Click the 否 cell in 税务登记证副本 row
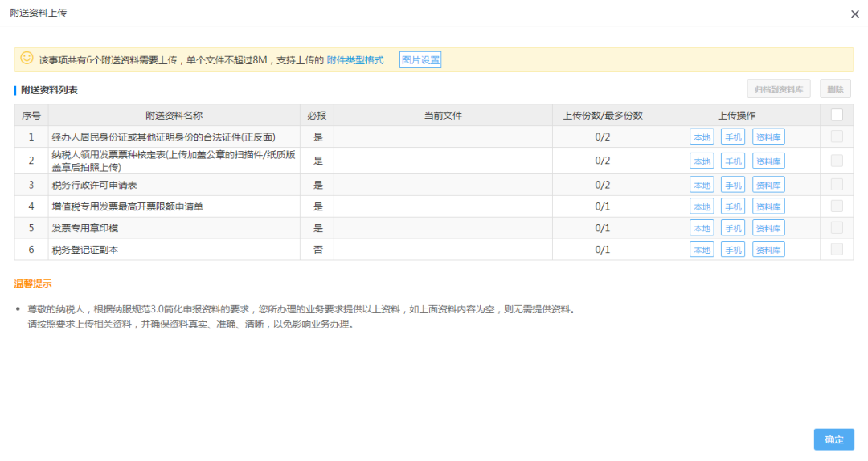Viewport: 868px width, 461px height. (317, 250)
